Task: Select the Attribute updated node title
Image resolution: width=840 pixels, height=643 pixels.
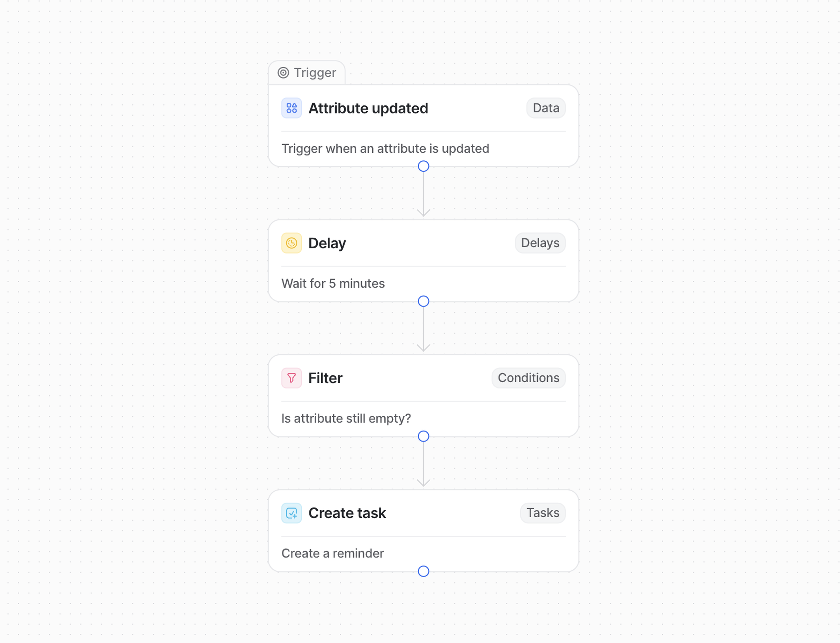Action: tap(368, 109)
